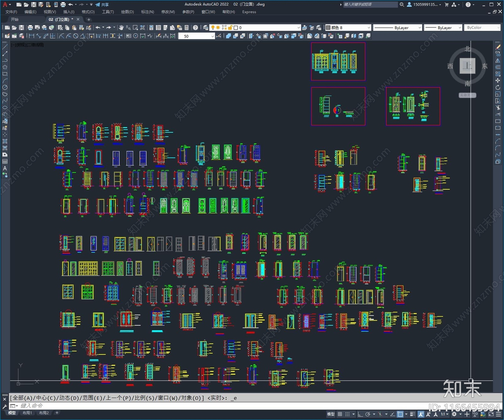Toggle object snap in status bar

(400, 414)
